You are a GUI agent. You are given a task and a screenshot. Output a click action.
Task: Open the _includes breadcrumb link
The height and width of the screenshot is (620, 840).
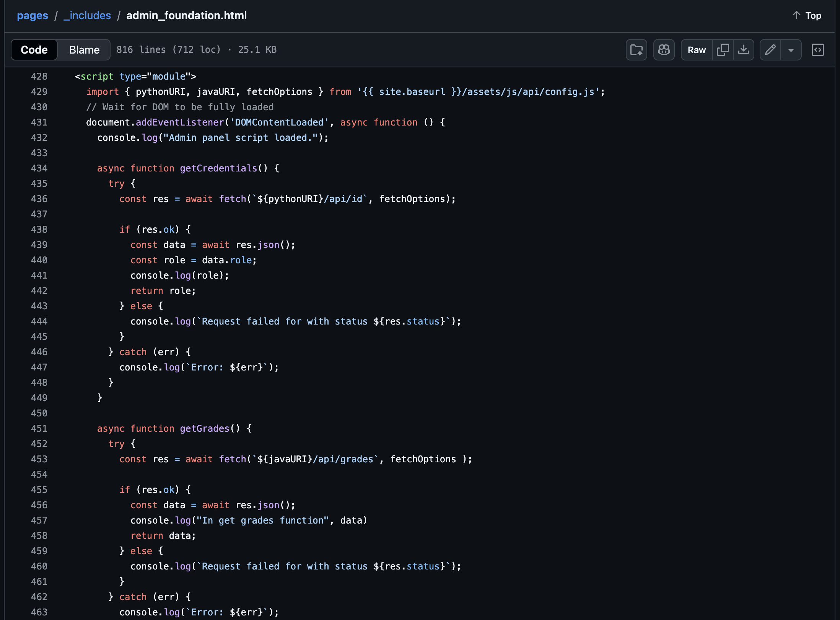87,15
